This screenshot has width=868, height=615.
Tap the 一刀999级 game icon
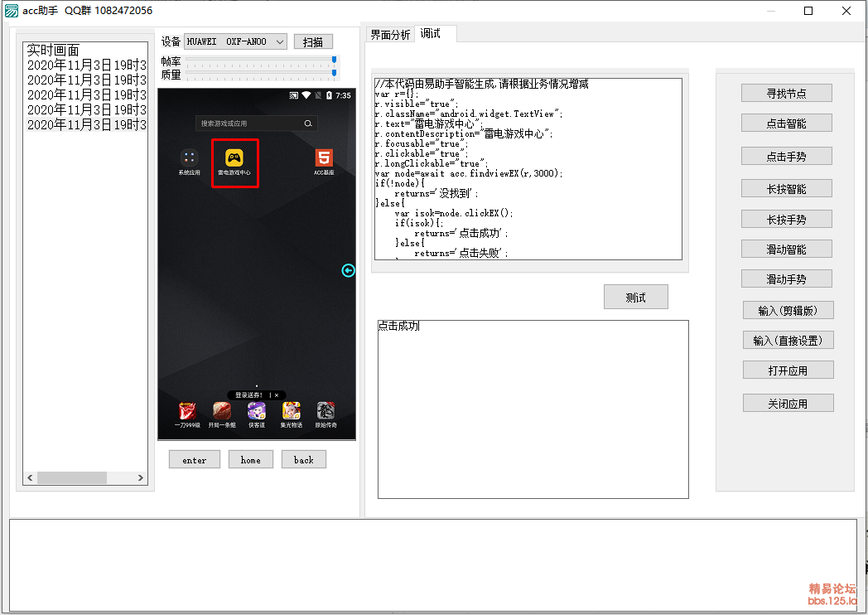click(x=187, y=411)
